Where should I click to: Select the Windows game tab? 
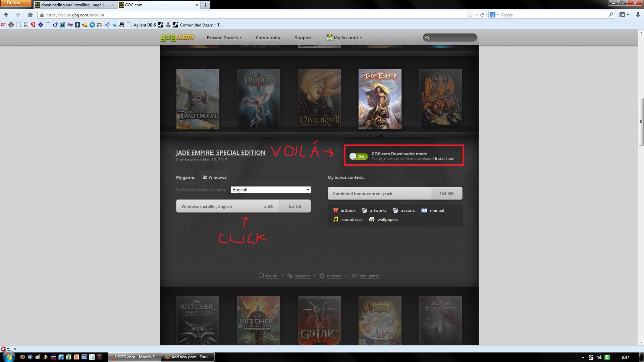coord(215,177)
